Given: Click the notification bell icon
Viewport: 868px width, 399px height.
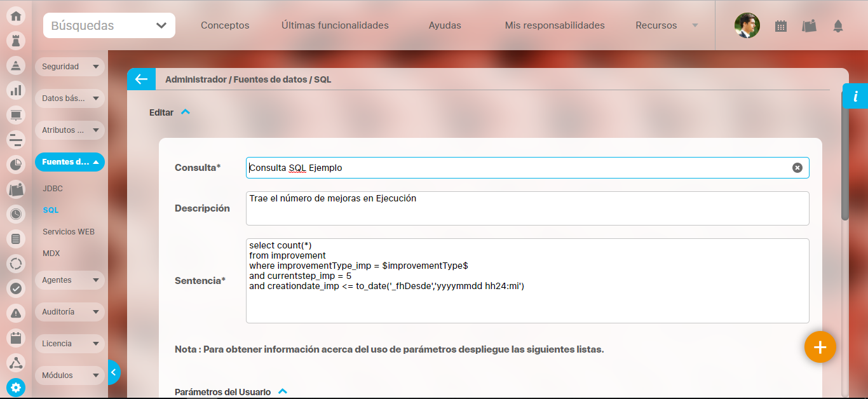Looking at the screenshot, I should click(838, 26).
